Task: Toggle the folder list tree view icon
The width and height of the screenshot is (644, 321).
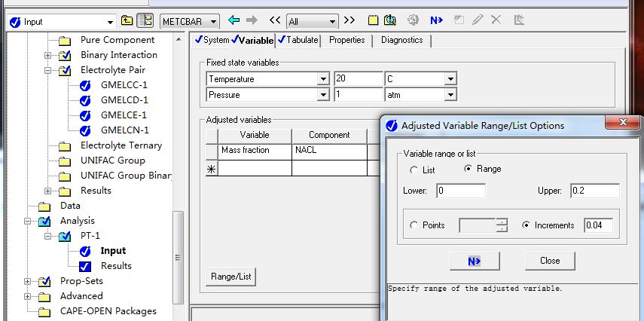Action: [x=145, y=21]
